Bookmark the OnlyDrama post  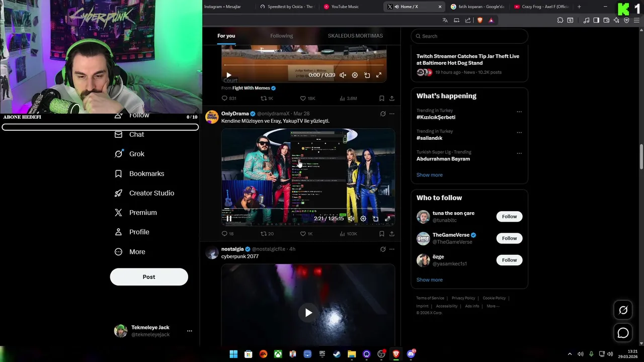[382, 234]
